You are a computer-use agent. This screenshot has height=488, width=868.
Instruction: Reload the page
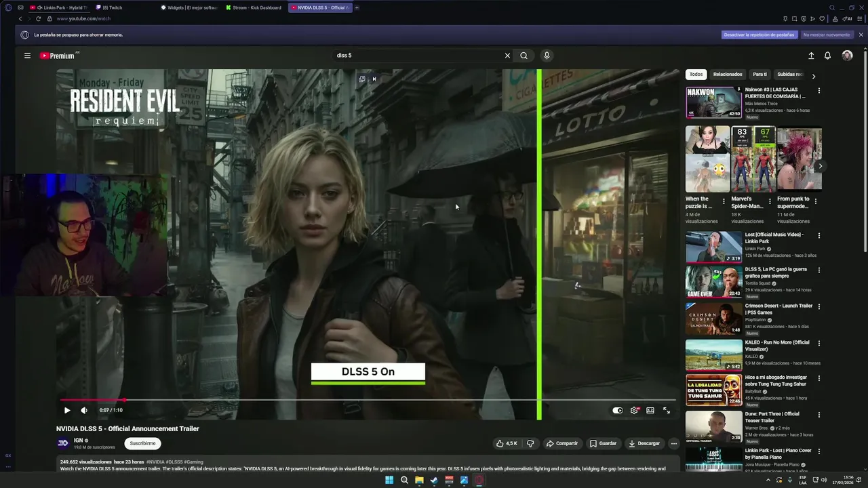[38, 18]
